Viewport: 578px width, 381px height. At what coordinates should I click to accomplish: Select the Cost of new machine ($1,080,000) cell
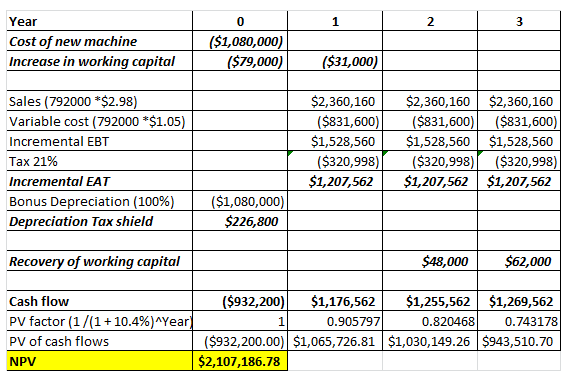[x=240, y=41]
